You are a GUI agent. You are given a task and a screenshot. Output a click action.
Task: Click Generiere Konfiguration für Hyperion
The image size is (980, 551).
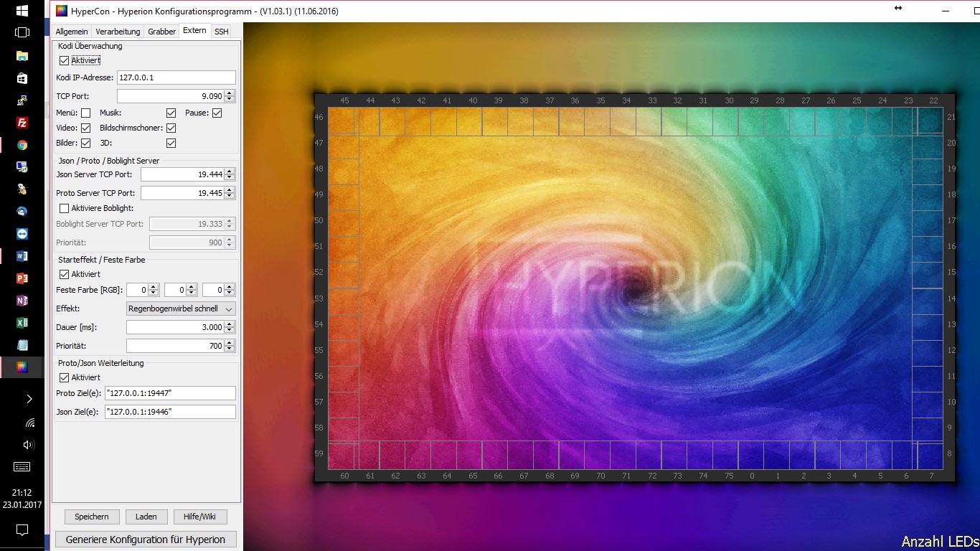(146, 540)
